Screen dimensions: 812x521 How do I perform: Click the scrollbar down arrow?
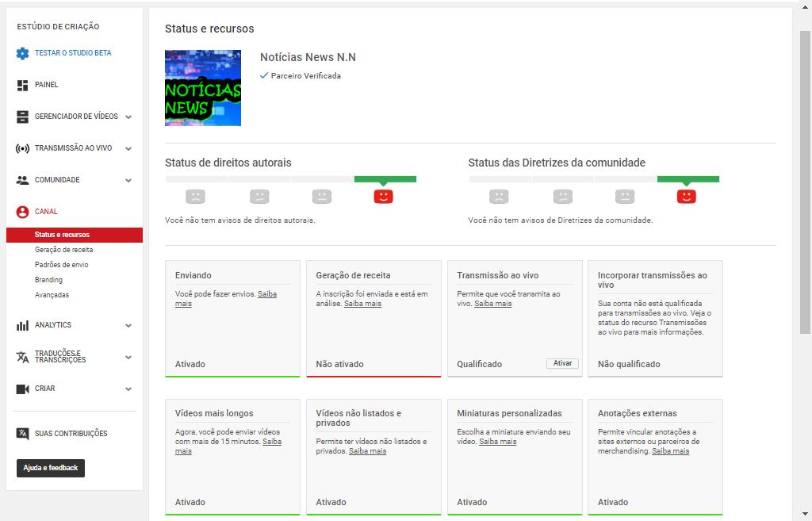tap(805, 515)
